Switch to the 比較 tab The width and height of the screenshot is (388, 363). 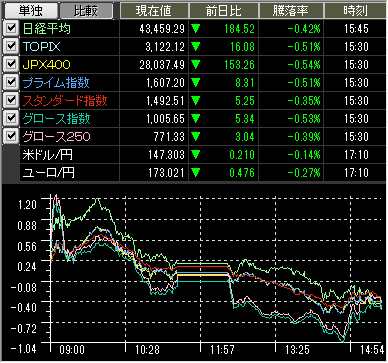86,11
